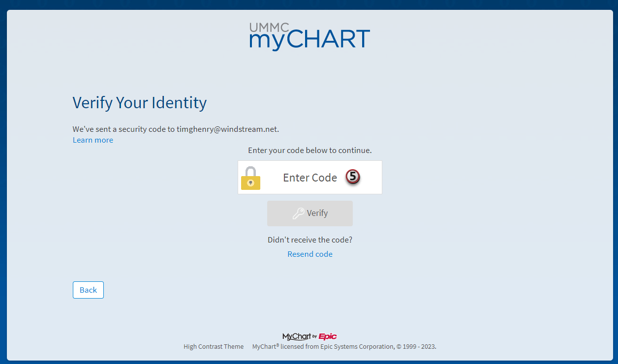Click the yellow padlock icon
The image size is (618, 364).
[x=250, y=178]
